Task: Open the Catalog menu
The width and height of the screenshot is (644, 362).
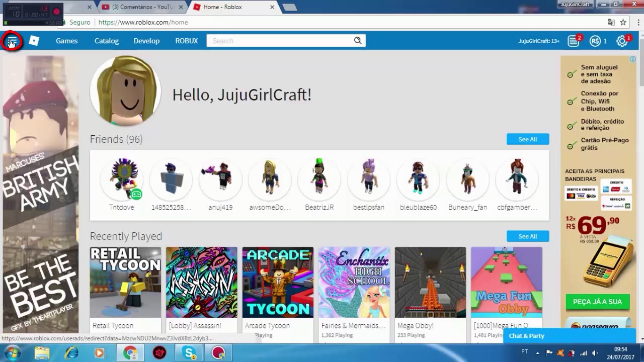Action: click(x=107, y=41)
